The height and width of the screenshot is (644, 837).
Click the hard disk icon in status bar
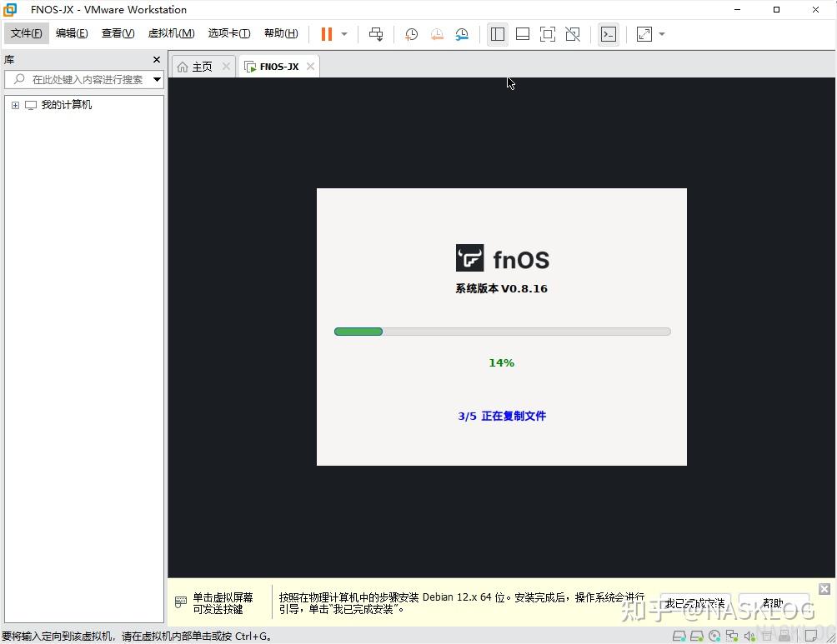point(679,636)
